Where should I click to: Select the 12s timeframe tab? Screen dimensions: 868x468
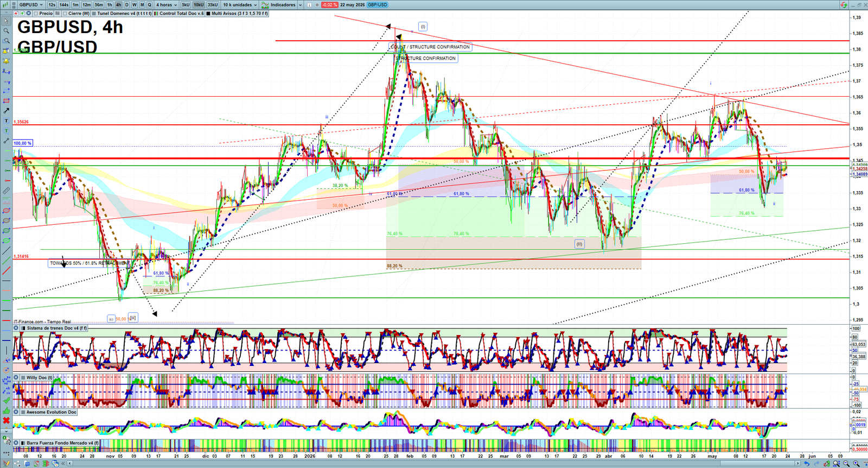[52, 5]
